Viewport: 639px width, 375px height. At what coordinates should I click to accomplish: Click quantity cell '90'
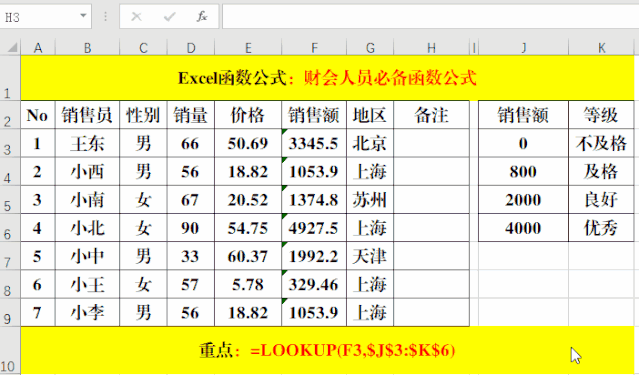point(191,228)
